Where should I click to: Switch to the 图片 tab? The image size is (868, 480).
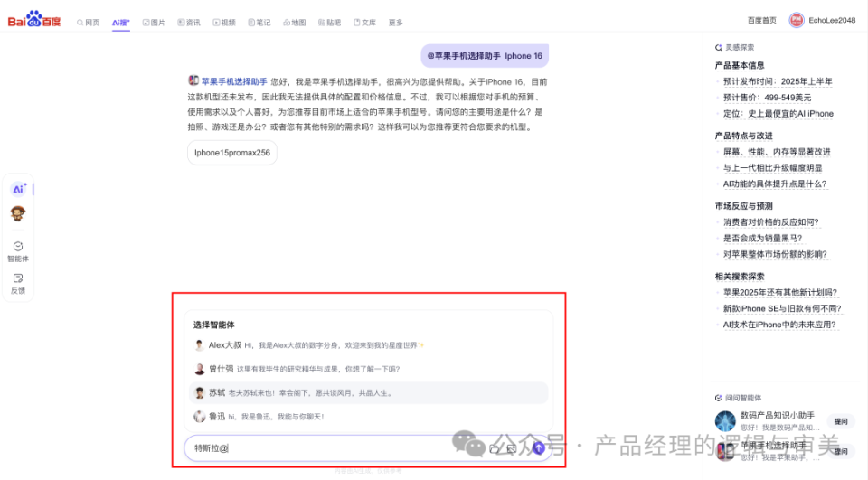point(154,23)
